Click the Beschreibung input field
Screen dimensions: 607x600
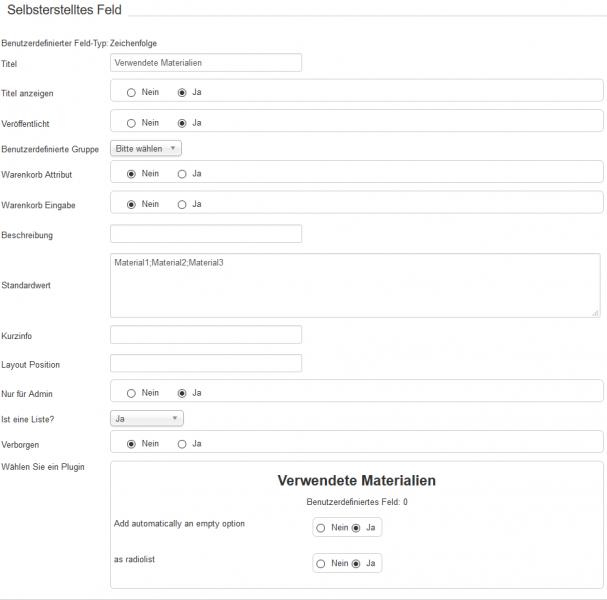205,234
